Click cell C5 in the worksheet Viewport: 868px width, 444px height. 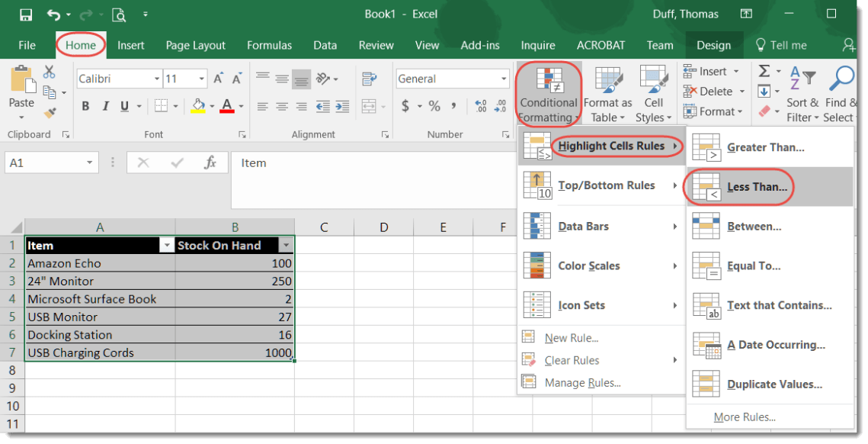pos(324,317)
